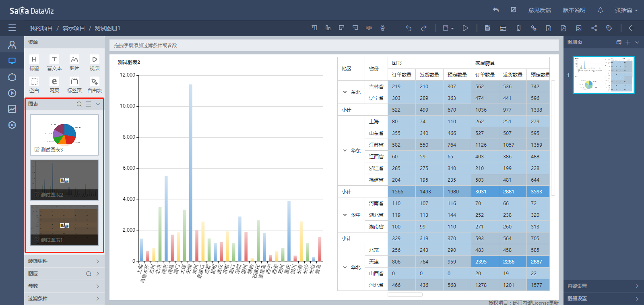Screen dimensions: 644x305
Task: Select the 测试图表3 pie chart thumbnail
Action: pos(64,135)
